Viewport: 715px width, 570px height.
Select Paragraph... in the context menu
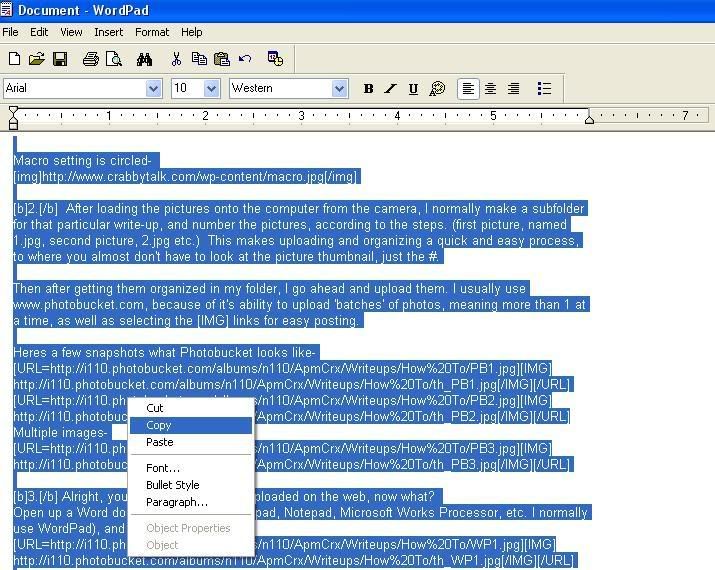(x=177, y=502)
